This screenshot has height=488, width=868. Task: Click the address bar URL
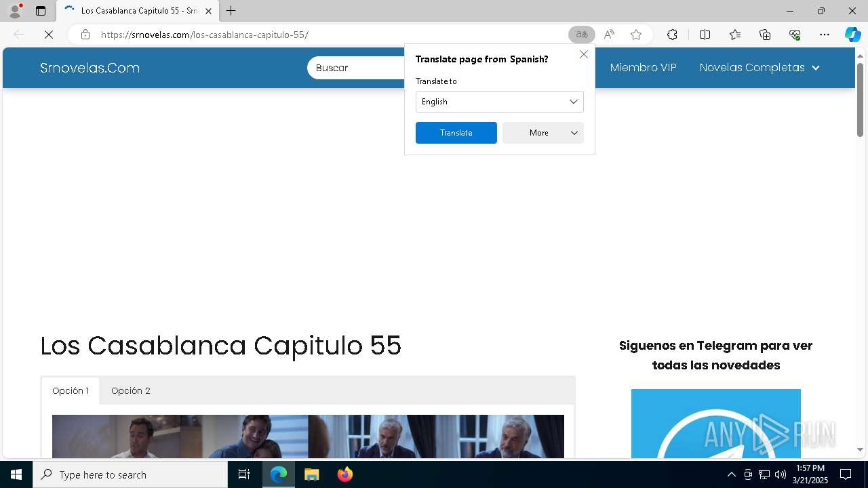(205, 35)
